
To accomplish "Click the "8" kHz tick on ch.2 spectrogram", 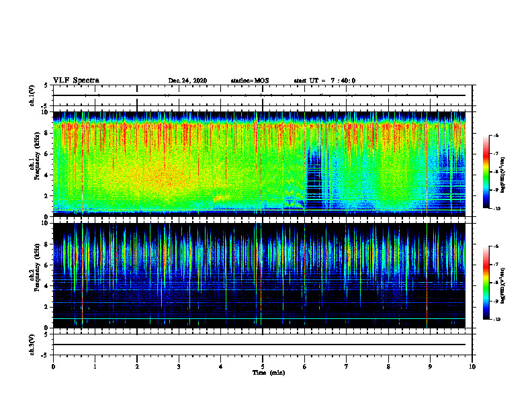I will 47,244.
